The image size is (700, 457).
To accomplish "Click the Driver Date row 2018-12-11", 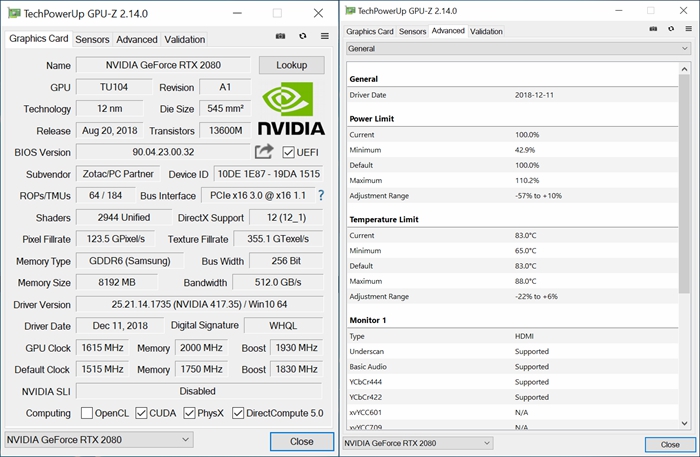I will click(512, 95).
